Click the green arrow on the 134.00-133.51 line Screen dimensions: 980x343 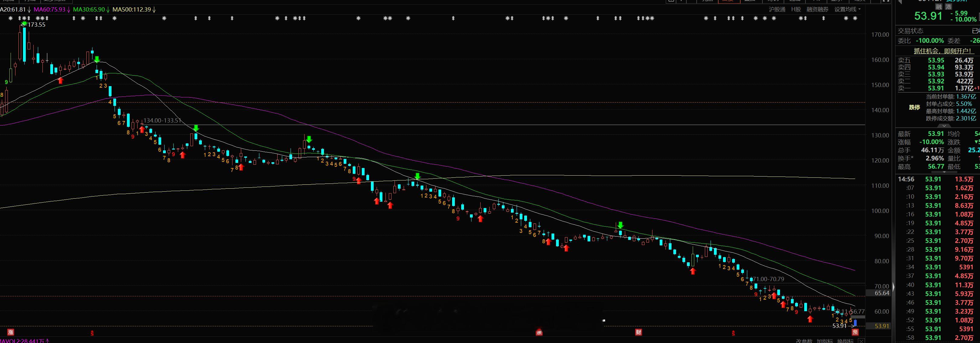tap(196, 128)
